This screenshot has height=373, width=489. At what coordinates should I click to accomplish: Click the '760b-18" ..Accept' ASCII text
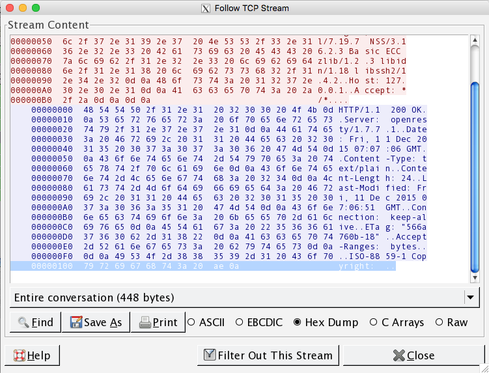[382, 237]
